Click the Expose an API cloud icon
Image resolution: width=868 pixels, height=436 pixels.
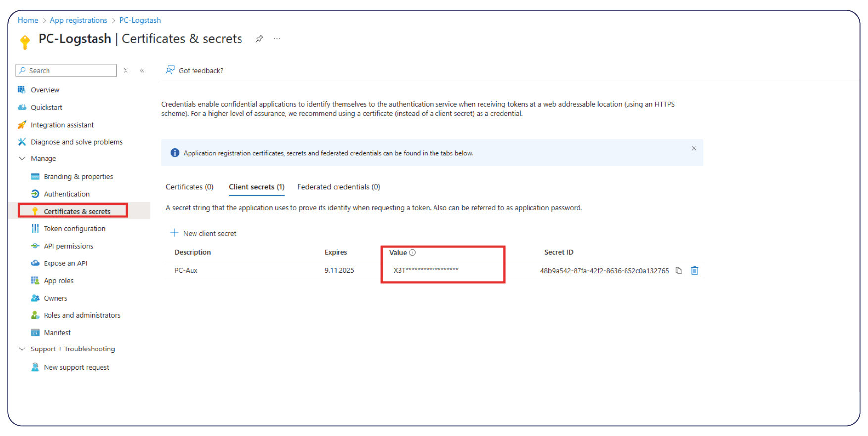35,263
